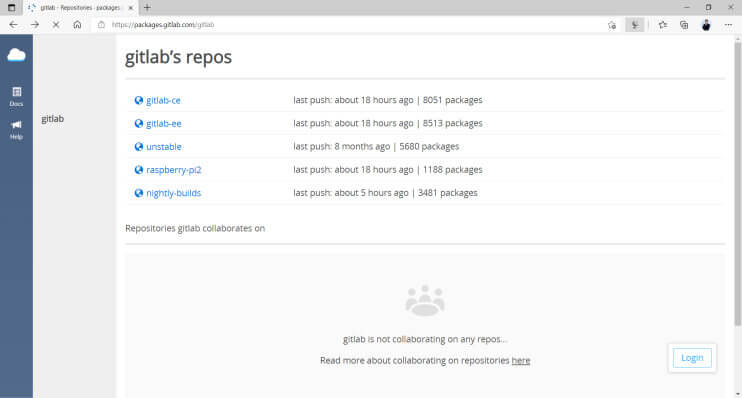
Task: Open the nightly-builds repository link
Action: point(174,193)
